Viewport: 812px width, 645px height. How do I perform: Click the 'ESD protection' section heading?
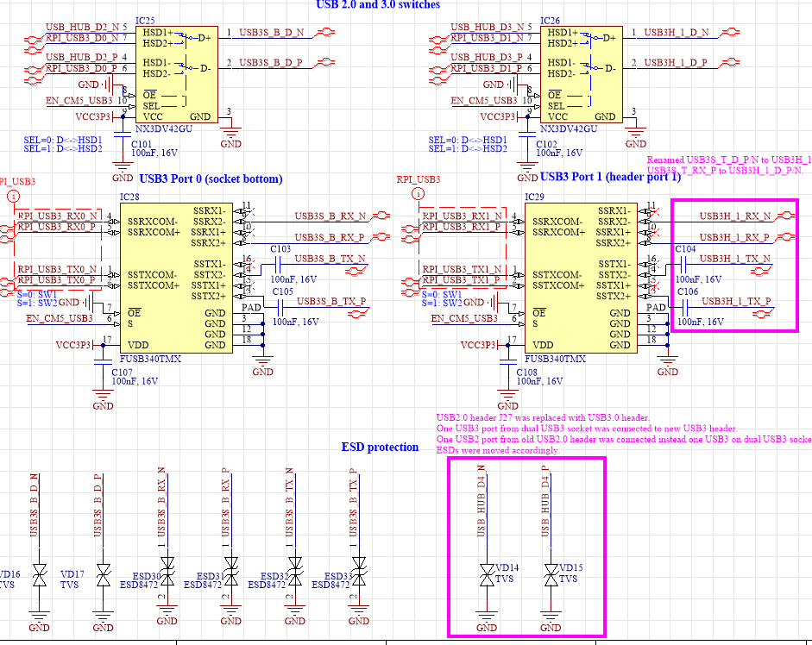[x=380, y=447]
